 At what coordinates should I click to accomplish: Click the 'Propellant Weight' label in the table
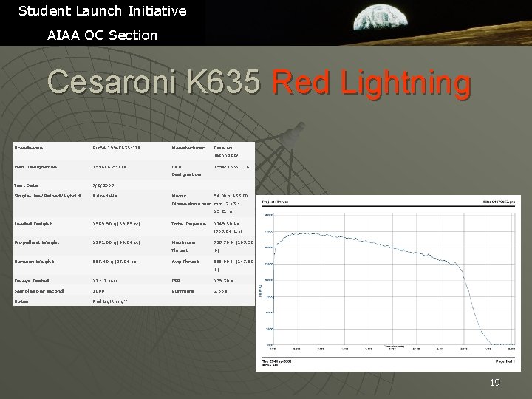37,242
